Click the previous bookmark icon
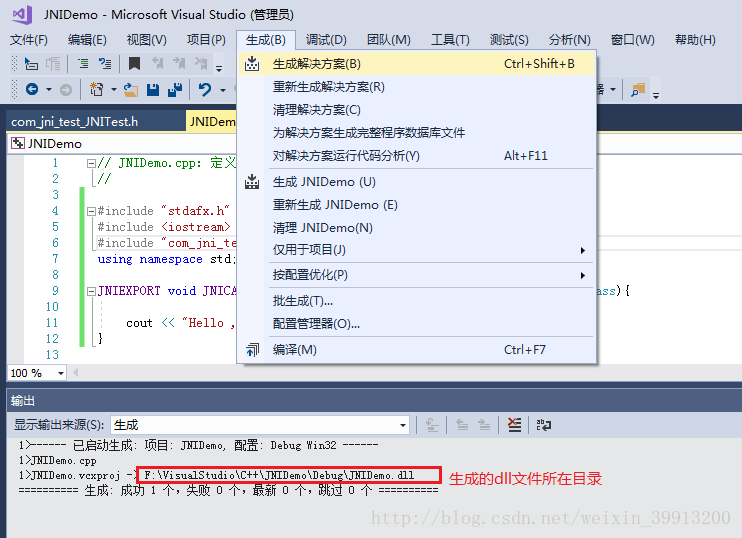Viewport: 742px width, 538px height. [157, 63]
